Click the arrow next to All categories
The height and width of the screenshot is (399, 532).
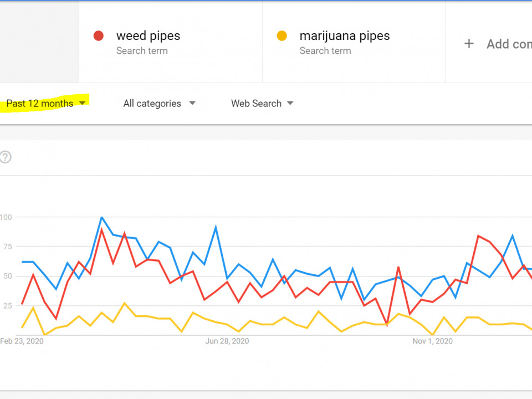click(x=192, y=103)
